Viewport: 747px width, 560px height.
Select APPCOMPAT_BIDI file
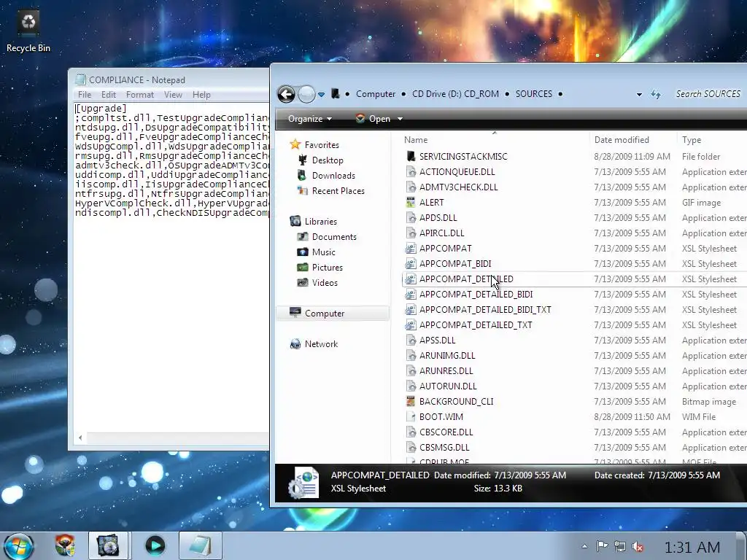click(455, 263)
